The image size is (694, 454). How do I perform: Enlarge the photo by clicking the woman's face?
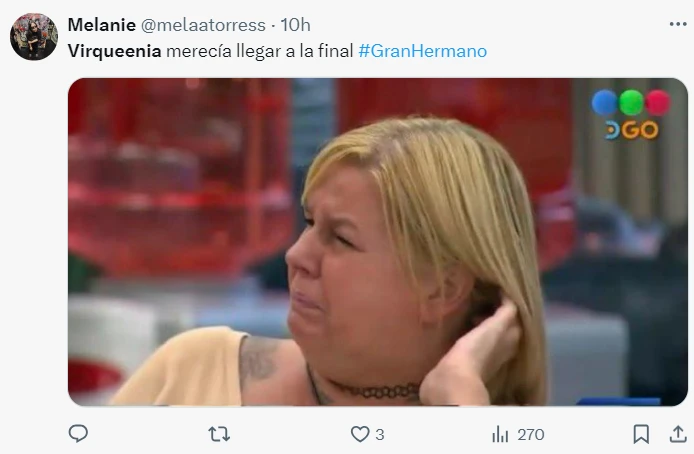point(350,261)
